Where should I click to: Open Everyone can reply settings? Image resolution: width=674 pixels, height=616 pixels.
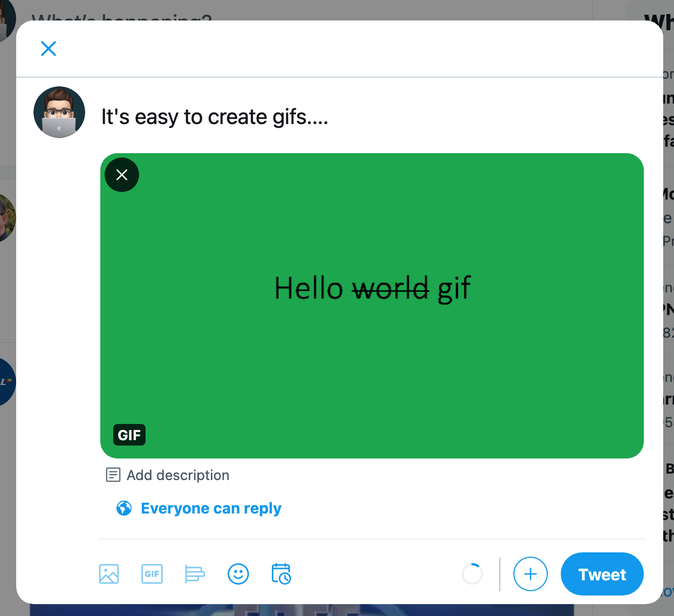tap(211, 508)
